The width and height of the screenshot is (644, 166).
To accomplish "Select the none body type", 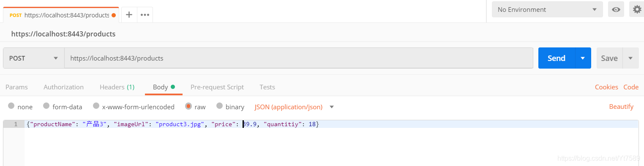I will click(11, 106).
